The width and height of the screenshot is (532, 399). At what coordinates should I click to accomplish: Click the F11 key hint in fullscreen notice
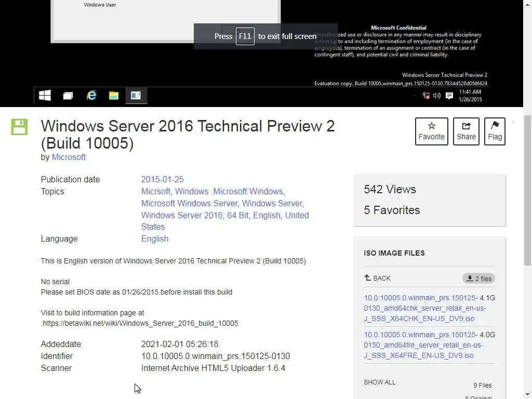pos(245,36)
